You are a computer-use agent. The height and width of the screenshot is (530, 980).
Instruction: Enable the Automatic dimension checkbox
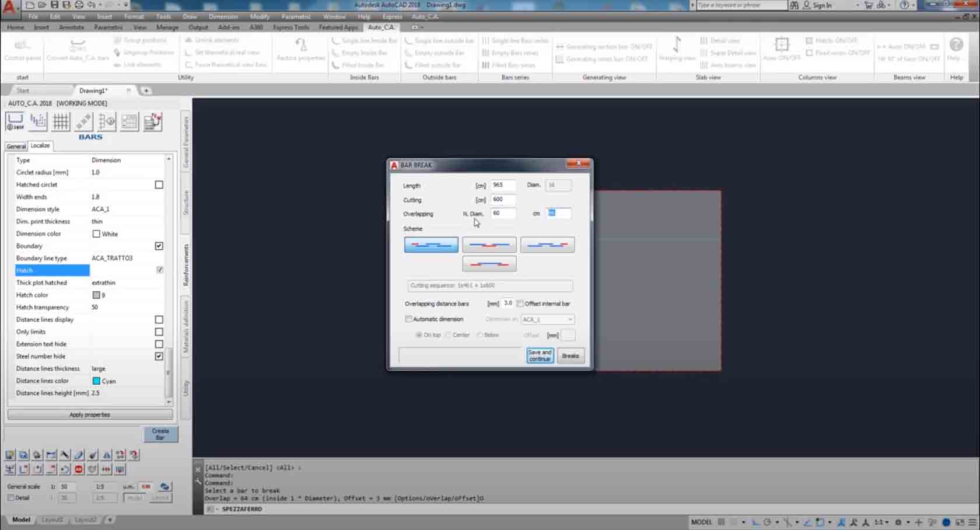pos(408,319)
